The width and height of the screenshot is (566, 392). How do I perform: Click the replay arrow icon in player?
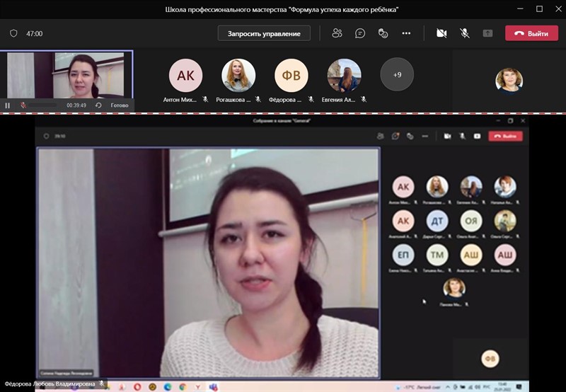click(x=98, y=105)
